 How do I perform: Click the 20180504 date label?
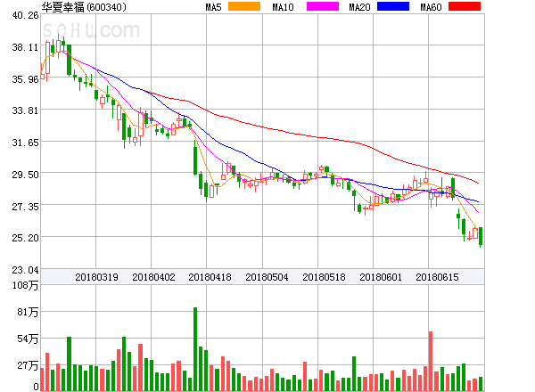[x=267, y=277]
